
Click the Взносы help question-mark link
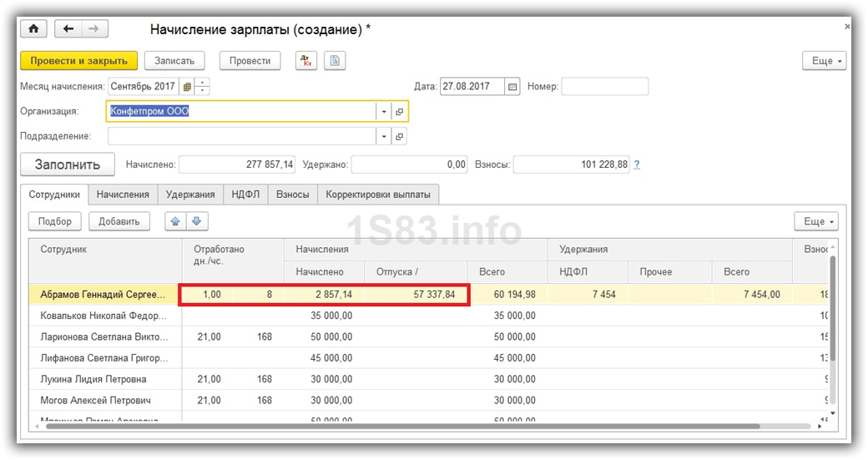[638, 165]
